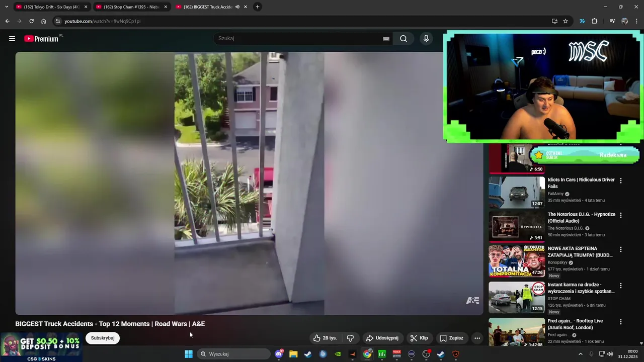Open options for Notorious B.I.G. Hypnotize video

point(621,215)
